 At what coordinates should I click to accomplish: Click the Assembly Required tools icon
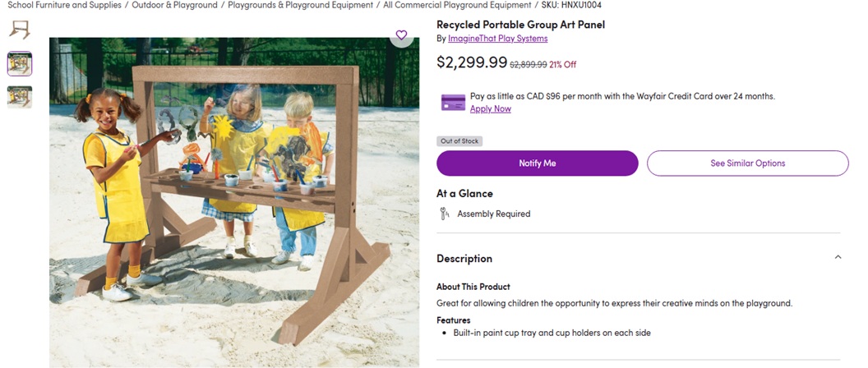445,214
